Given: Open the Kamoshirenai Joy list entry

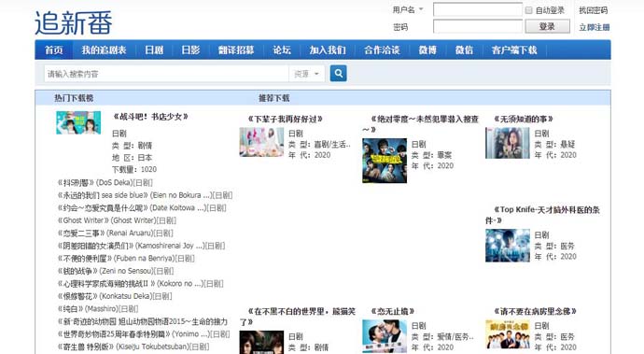Looking at the screenshot, I should coord(141,246).
